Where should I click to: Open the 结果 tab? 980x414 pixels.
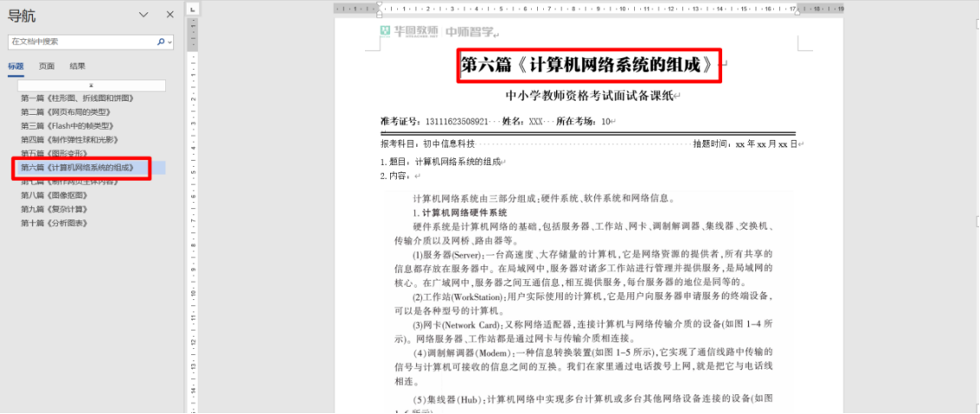(77, 66)
